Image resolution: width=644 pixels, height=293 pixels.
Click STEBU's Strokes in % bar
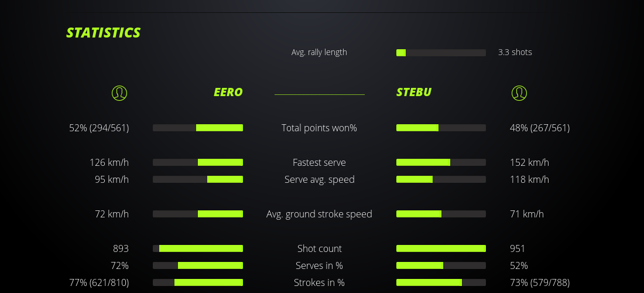441,282
